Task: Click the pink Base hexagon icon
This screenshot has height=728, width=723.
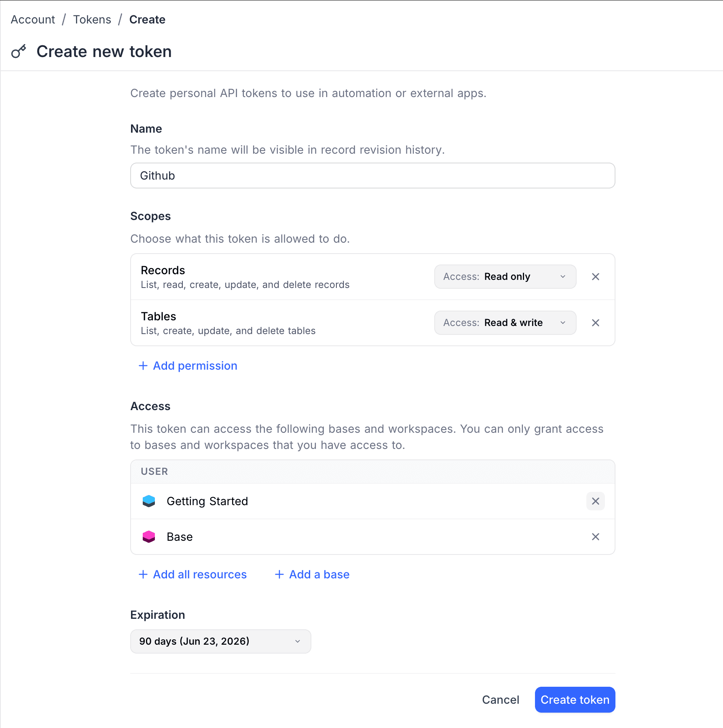Action: click(149, 537)
